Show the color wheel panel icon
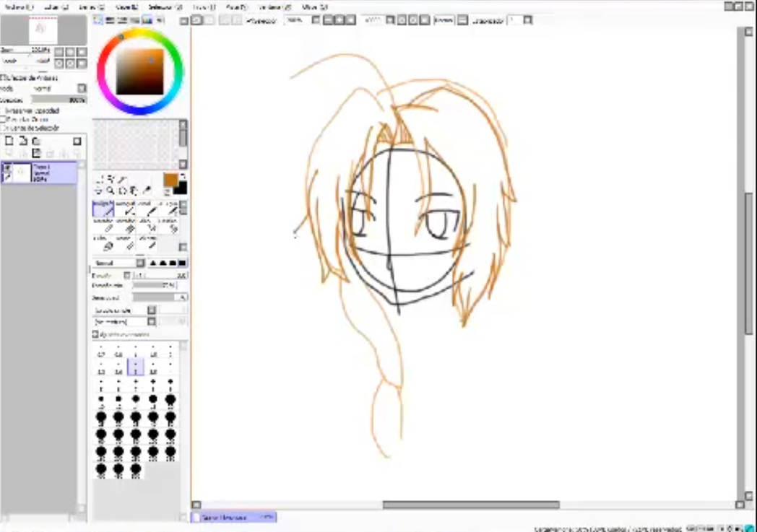The height and width of the screenshot is (532, 757). [98, 20]
